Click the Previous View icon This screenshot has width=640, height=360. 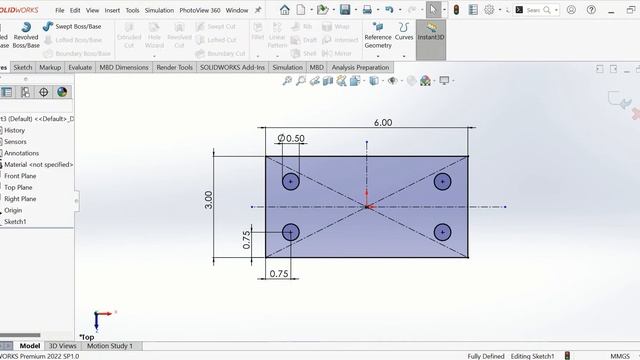315,81
